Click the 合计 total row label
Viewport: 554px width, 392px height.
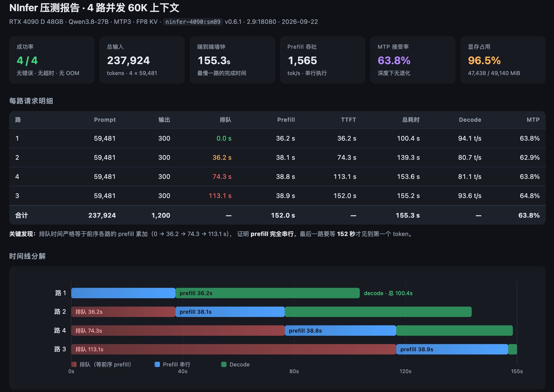pyautogui.click(x=21, y=215)
